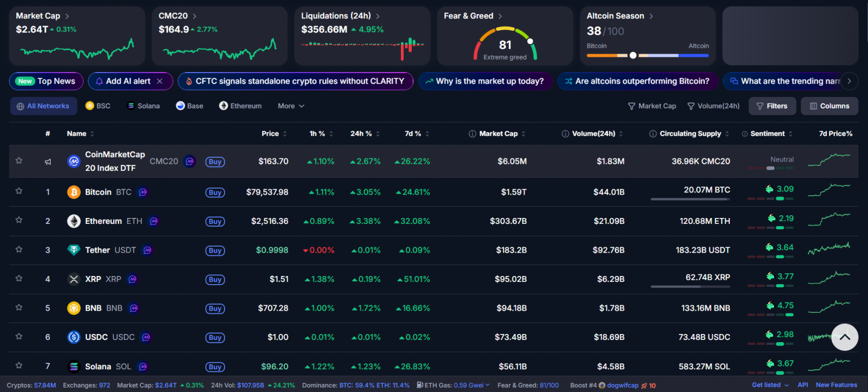Open AI insight icon next to ETH
Image resolution: width=868 pixels, height=392 pixels.
click(154, 221)
